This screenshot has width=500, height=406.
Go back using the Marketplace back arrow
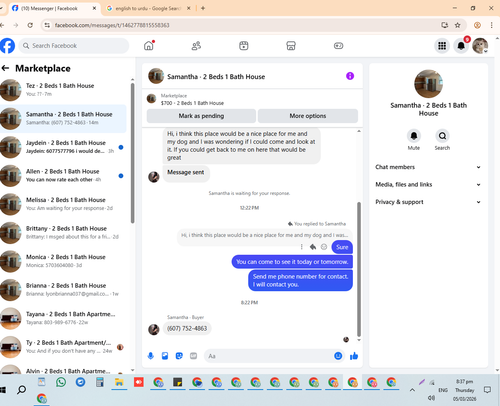[x=5, y=68]
